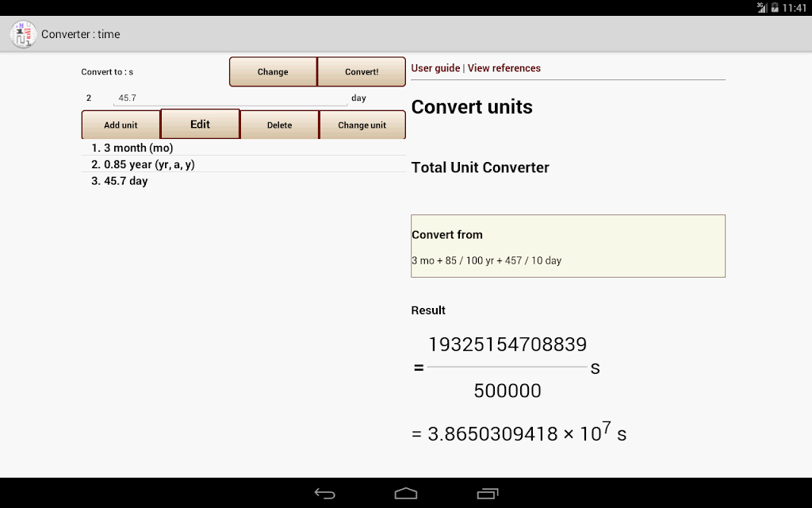The image size is (812, 508).
Task: Tap the Result label
Action: [x=428, y=310]
